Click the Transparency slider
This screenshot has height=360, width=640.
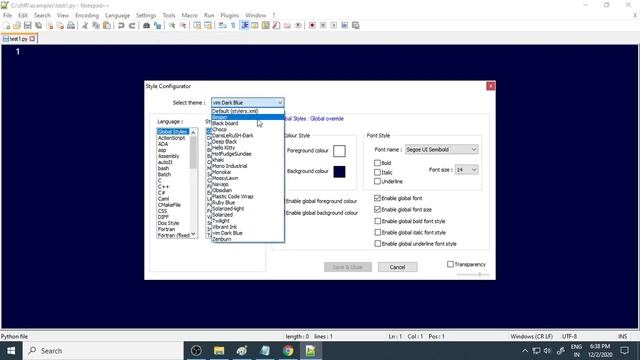point(473,275)
